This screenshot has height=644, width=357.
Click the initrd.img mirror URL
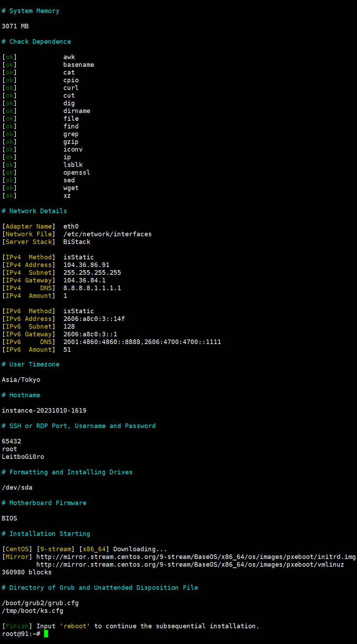(196, 557)
